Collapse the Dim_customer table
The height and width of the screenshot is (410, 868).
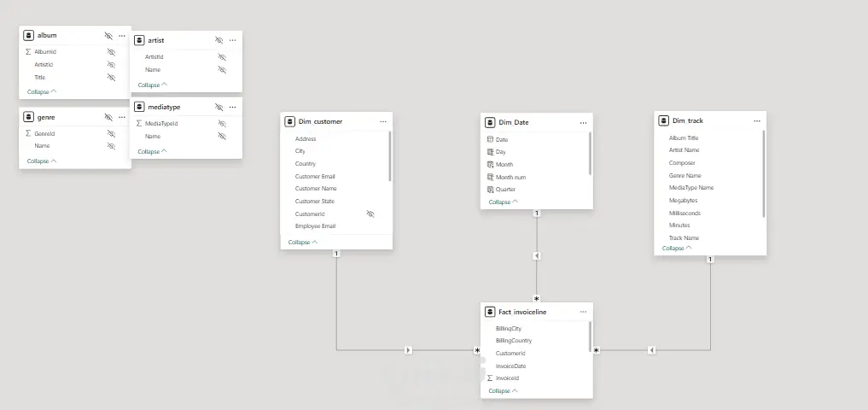coord(303,242)
